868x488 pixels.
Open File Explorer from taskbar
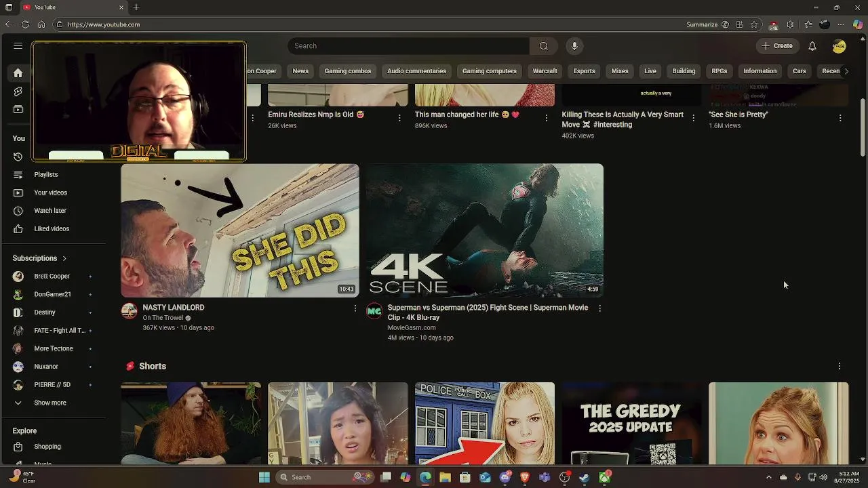(x=445, y=477)
